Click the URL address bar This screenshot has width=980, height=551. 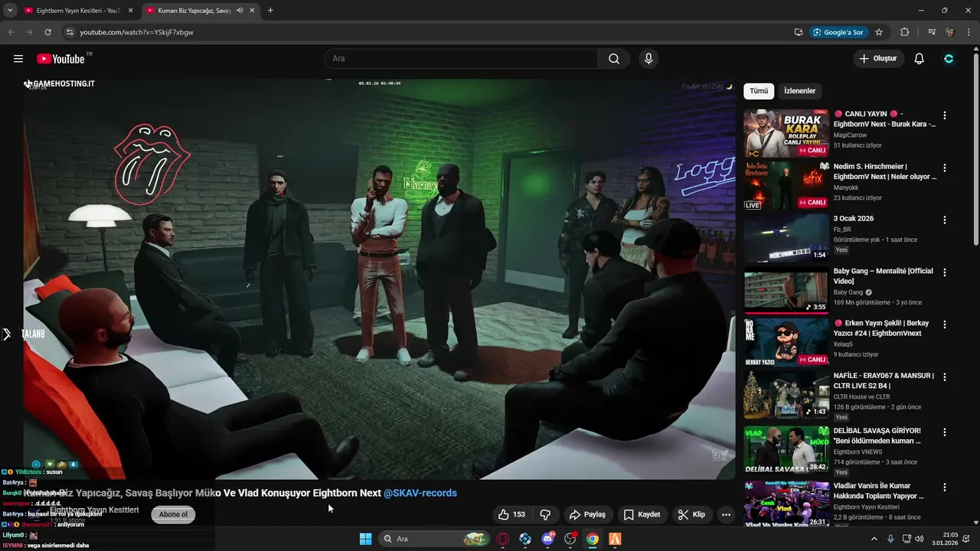point(429,32)
